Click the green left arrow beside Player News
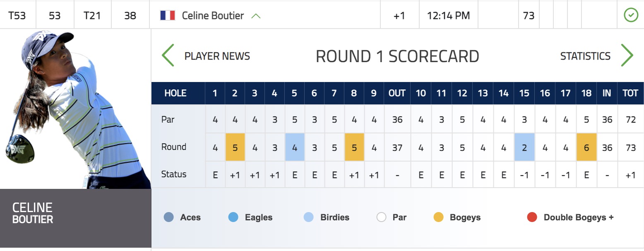 [x=168, y=56]
